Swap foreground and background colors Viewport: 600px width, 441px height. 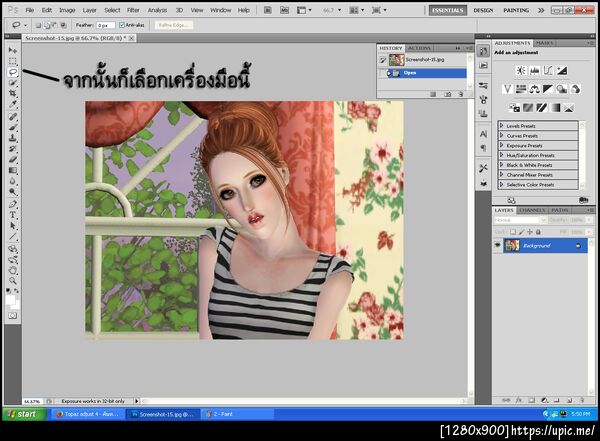coord(16,291)
